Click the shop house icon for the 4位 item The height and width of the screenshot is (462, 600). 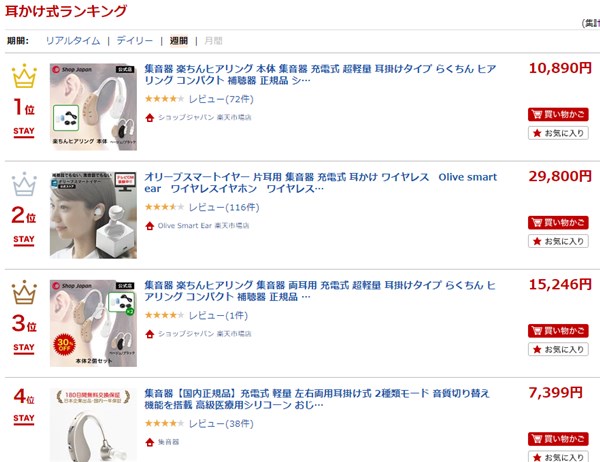(150, 442)
